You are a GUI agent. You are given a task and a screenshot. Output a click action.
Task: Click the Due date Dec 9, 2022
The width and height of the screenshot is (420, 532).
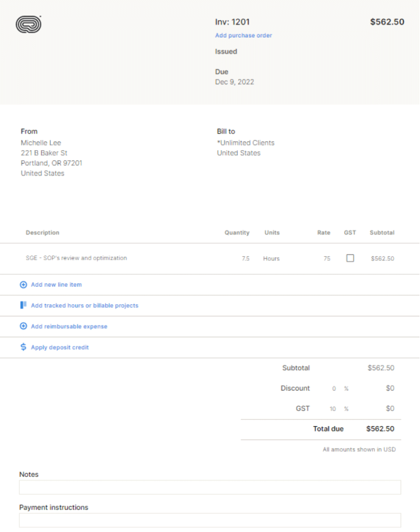(x=235, y=82)
